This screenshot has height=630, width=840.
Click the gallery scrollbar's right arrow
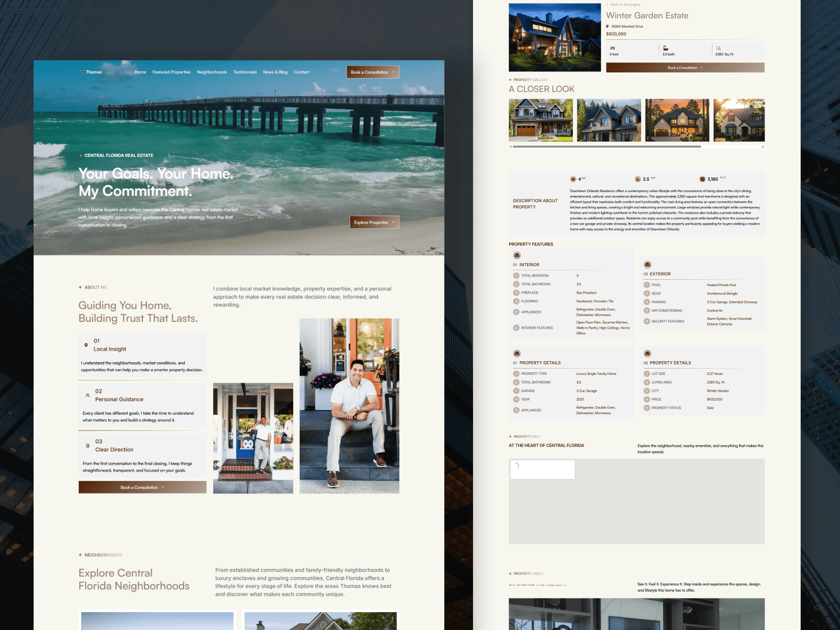pyautogui.click(x=762, y=147)
